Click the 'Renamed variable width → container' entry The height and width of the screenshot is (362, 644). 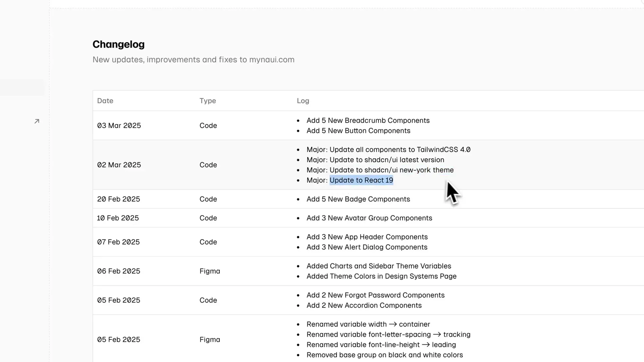[368, 324]
